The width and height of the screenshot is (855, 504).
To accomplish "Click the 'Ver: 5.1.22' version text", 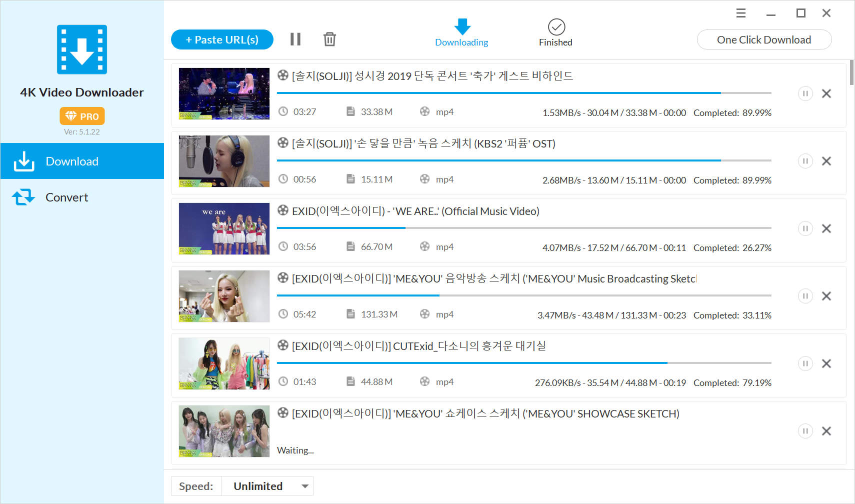I will (x=82, y=132).
